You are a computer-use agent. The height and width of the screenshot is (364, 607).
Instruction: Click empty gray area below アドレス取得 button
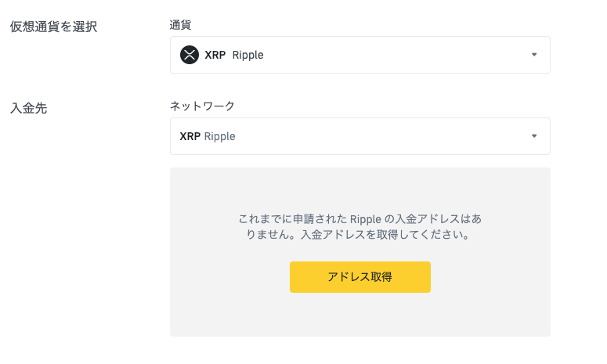tap(360, 314)
